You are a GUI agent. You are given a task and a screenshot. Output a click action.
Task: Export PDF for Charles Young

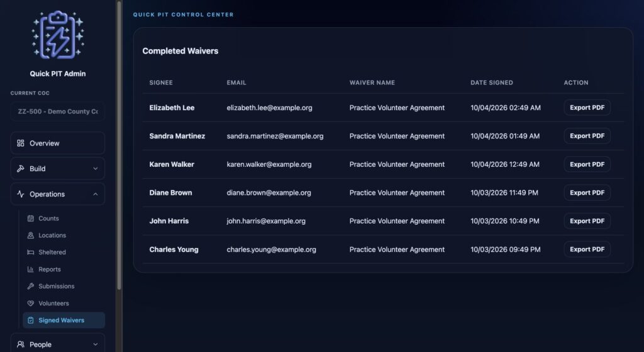[587, 249]
